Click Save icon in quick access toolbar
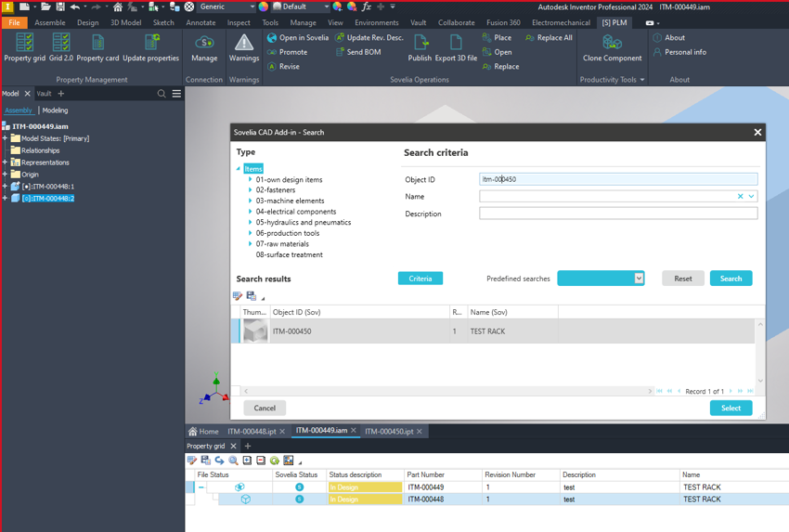 pos(60,7)
